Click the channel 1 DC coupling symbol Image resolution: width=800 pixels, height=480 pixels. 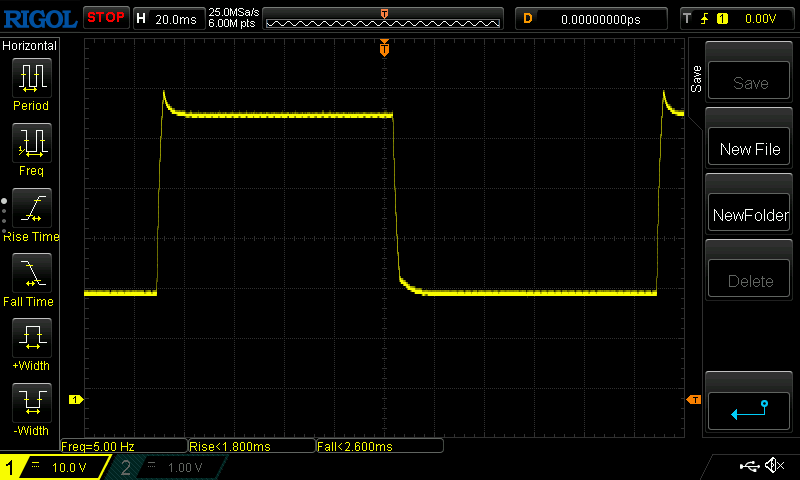(x=35, y=465)
